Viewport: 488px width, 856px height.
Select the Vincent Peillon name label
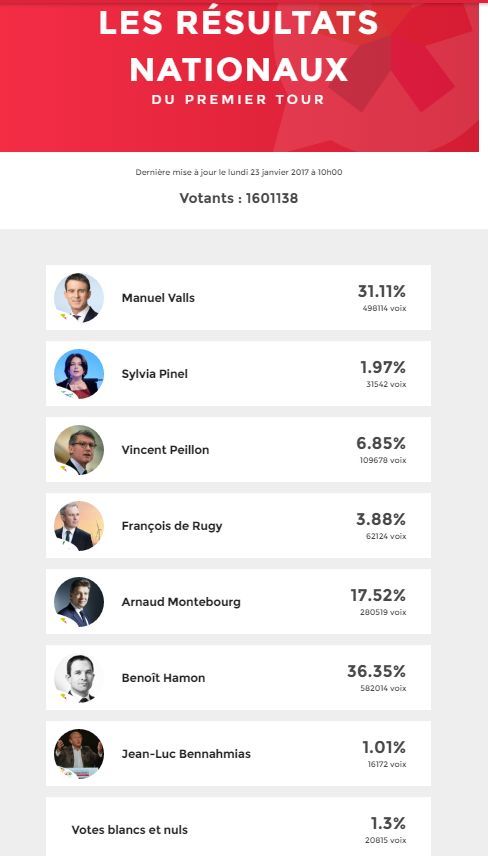(165, 450)
